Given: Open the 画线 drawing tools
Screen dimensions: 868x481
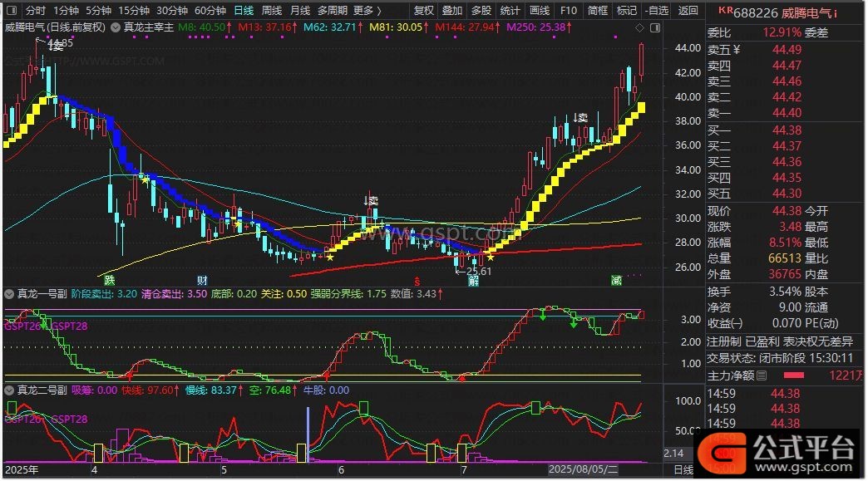Looking at the screenshot, I should [540, 11].
